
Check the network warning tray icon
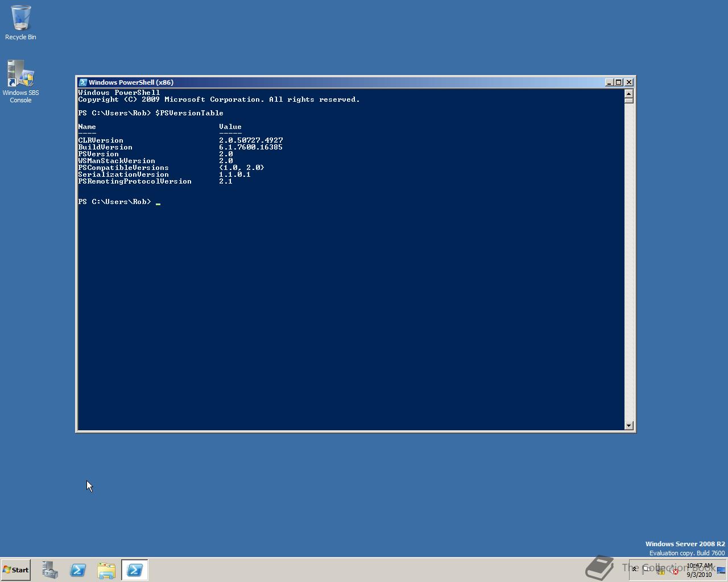(x=660, y=569)
